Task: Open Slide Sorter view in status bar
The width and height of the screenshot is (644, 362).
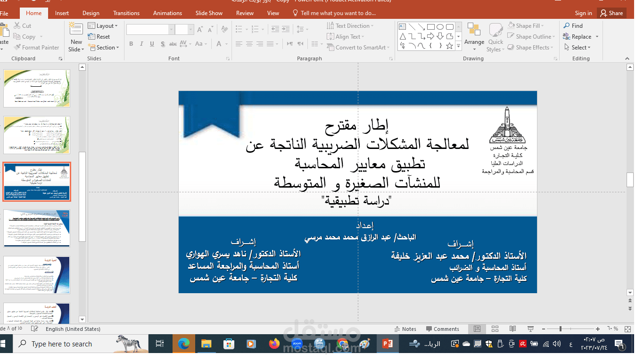Action: click(495, 329)
